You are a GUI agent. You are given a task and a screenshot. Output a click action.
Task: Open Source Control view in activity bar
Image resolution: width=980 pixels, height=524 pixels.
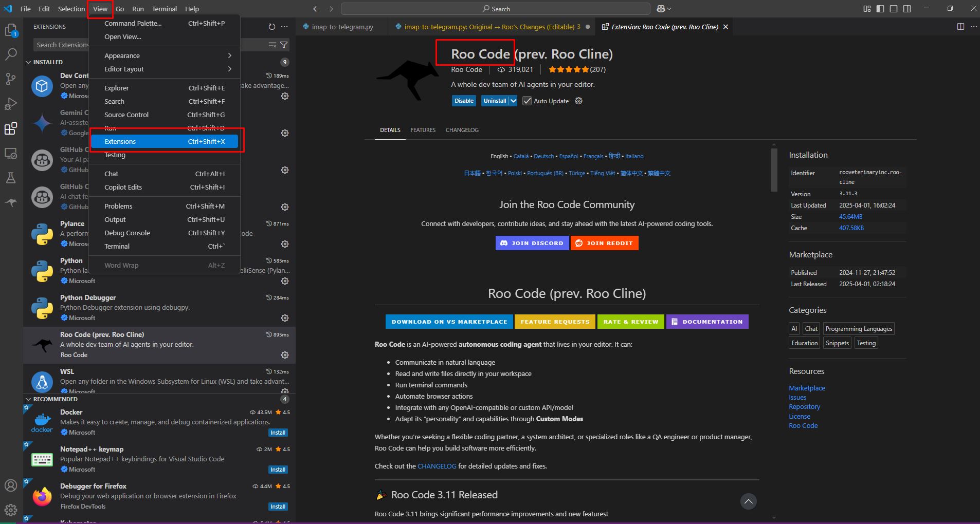(11, 79)
